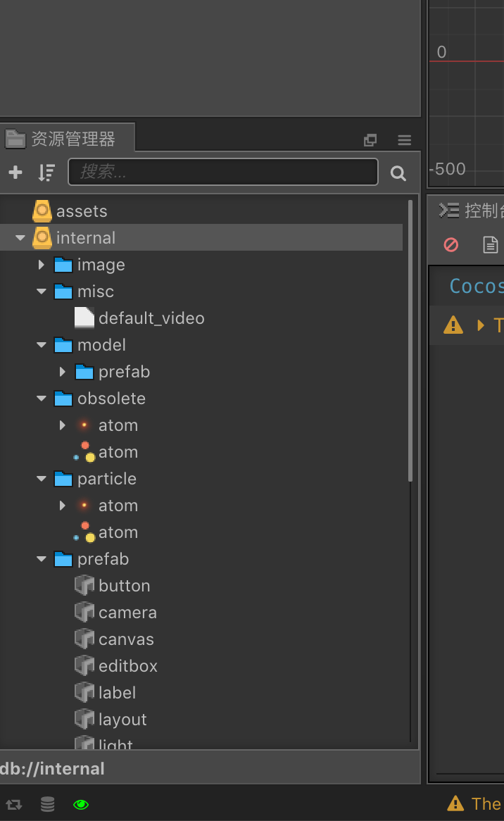The height and width of the screenshot is (821, 504).
Task: Select the default_video asset
Action: point(151,318)
